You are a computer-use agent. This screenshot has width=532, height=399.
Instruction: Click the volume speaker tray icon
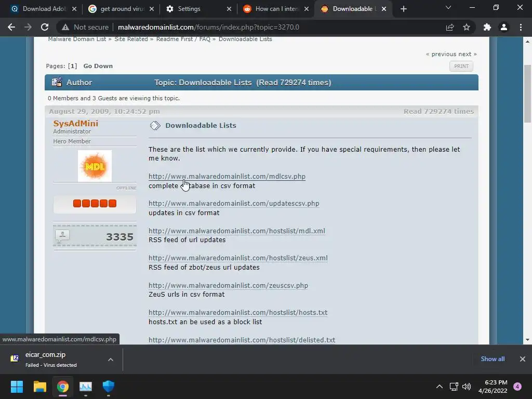(467, 387)
